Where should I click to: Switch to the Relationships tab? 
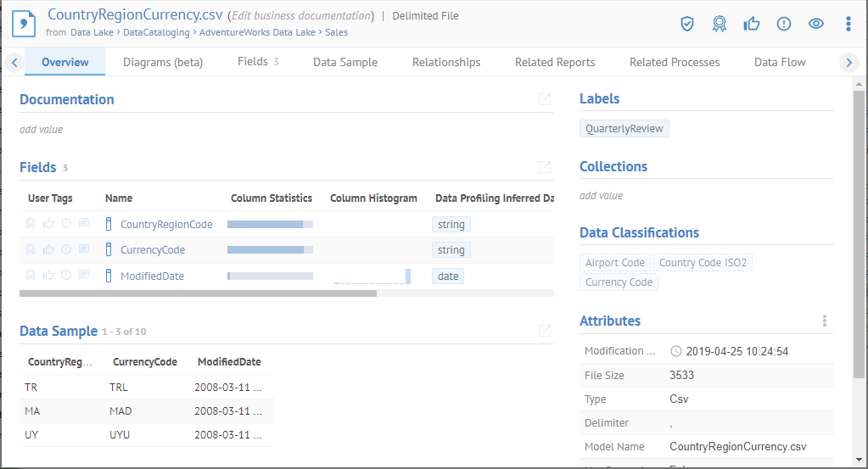point(446,62)
